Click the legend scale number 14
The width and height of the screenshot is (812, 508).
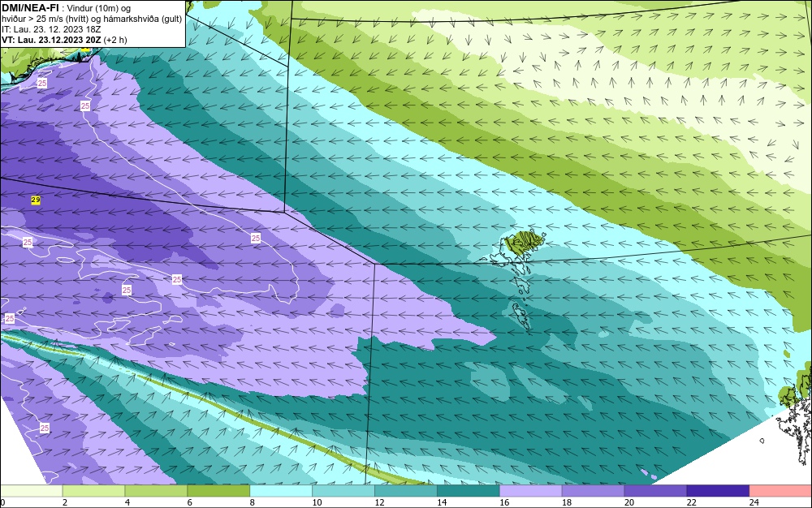tap(442, 502)
